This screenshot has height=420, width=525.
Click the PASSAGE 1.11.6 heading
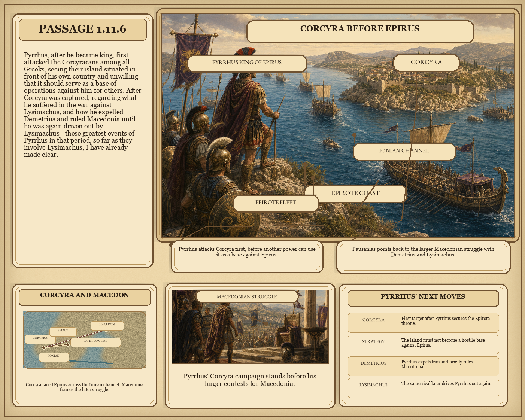coord(83,29)
